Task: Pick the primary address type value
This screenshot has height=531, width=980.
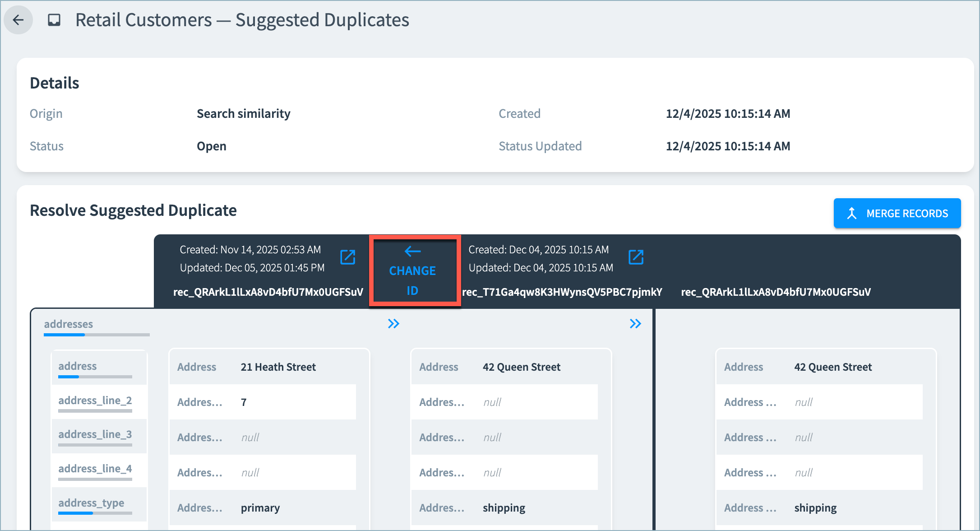Action: (x=260, y=508)
